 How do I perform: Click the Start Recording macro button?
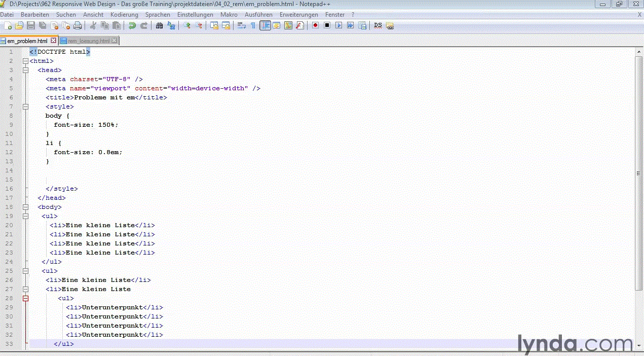315,25
